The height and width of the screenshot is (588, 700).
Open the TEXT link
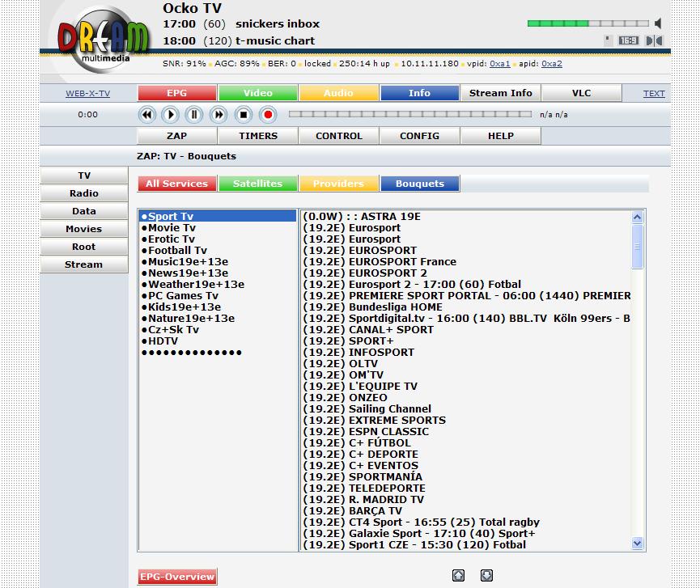coord(654,93)
